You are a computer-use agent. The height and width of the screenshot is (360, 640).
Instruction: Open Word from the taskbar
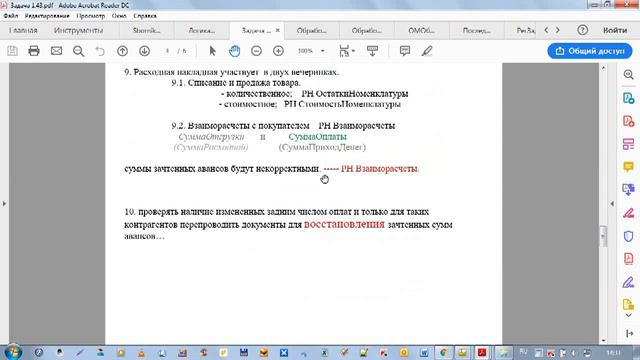point(424,353)
